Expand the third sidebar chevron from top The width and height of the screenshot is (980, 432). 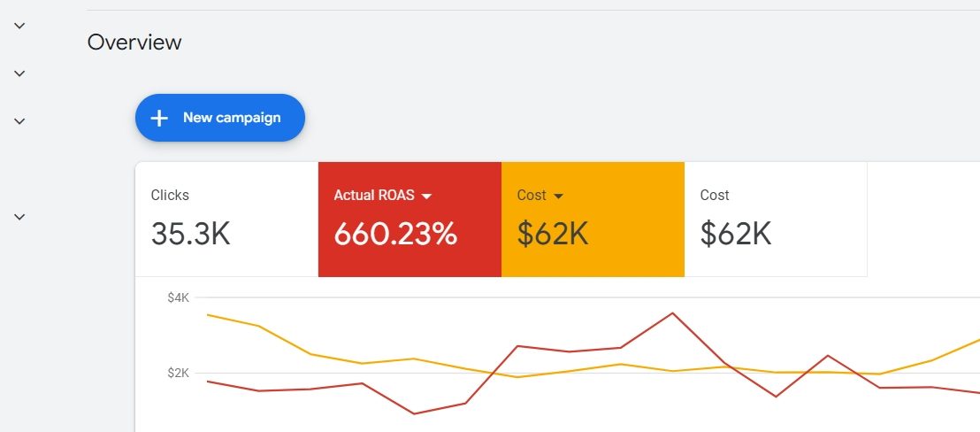tap(19, 121)
